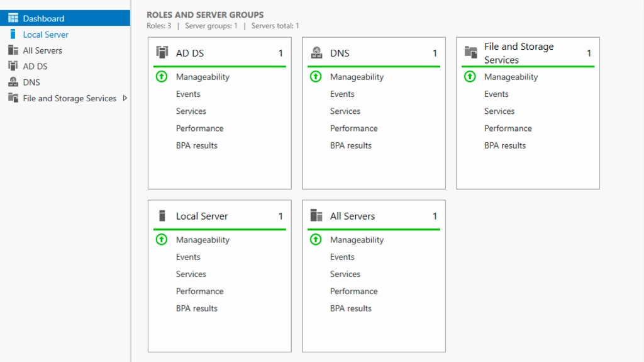This screenshot has height=362, width=644.
Task: Open Events in the AD DS tile
Action: (188, 94)
